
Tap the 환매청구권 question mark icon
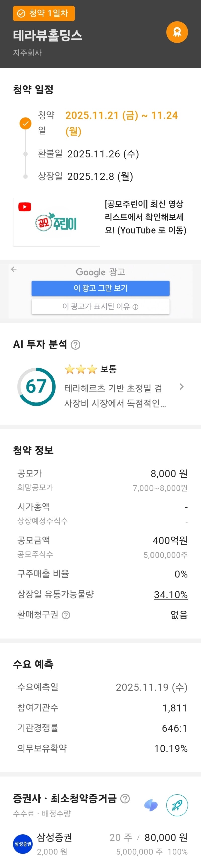(x=66, y=615)
